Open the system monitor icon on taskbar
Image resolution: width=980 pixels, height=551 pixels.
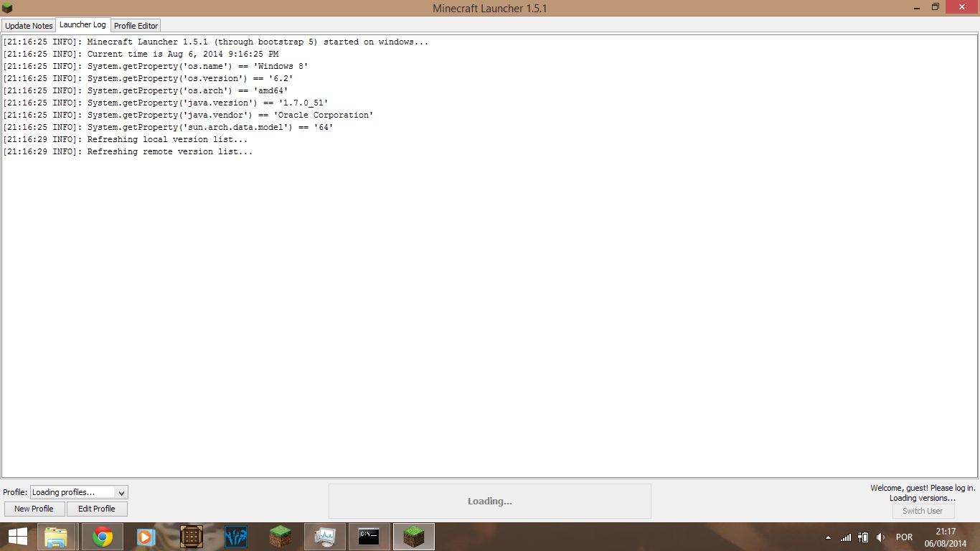325,537
